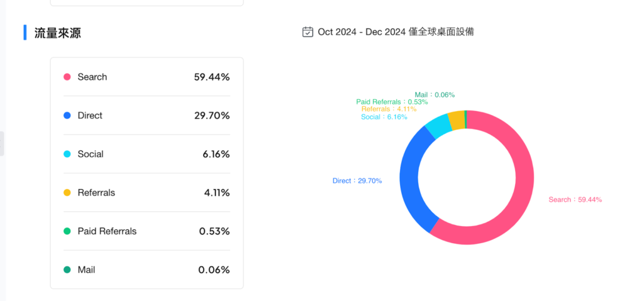Click the yellow Referrals legend dot
The height and width of the screenshot is (301, 644).
click(67, 192)
